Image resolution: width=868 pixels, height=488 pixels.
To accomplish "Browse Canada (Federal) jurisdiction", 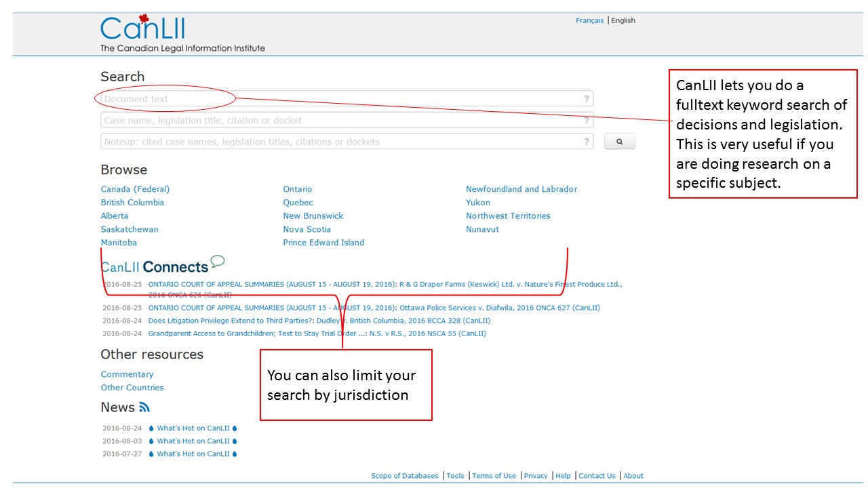I will (135, 189).
